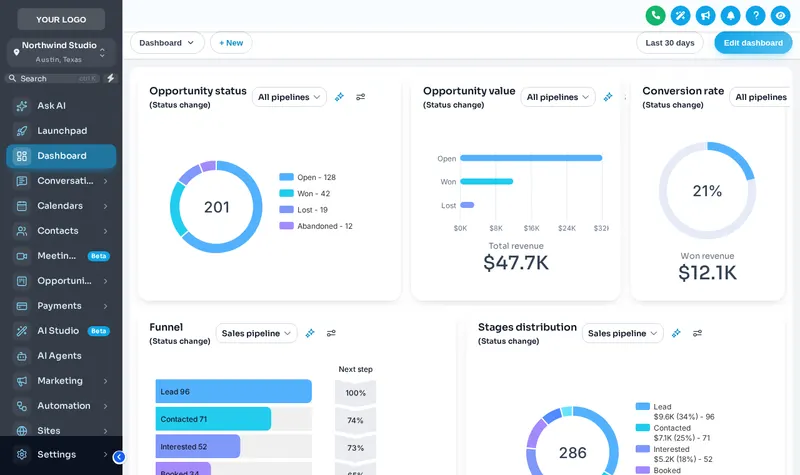Click the AI Studio wand icon

22,331
